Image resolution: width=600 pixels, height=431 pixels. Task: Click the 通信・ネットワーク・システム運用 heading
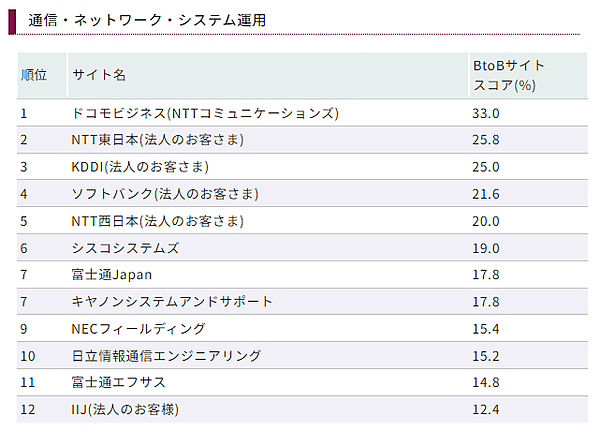147,20
